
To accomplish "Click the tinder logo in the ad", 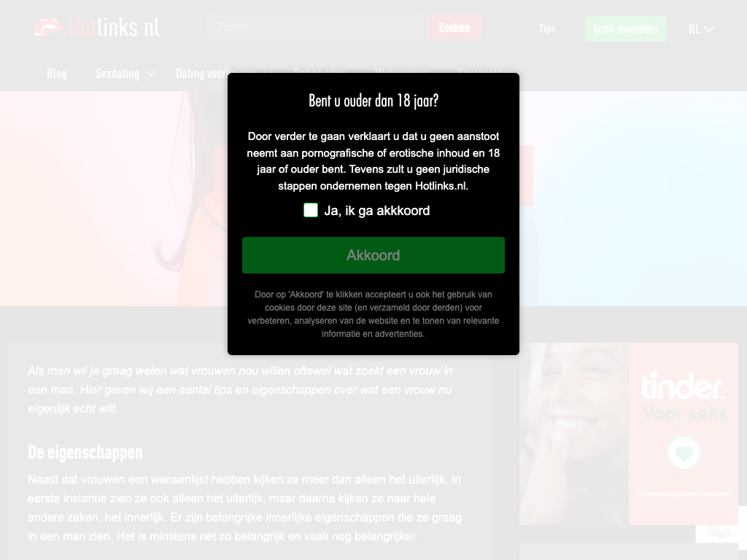I will [683, 385].
